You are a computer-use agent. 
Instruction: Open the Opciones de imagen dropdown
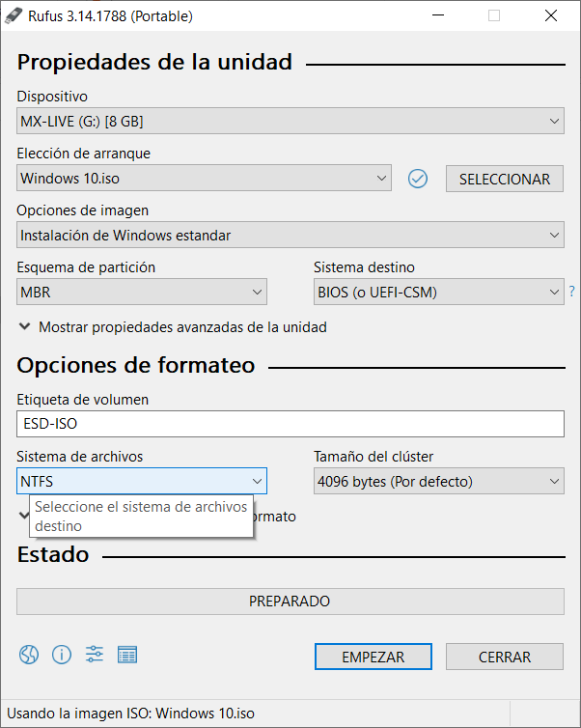(290, 235)
